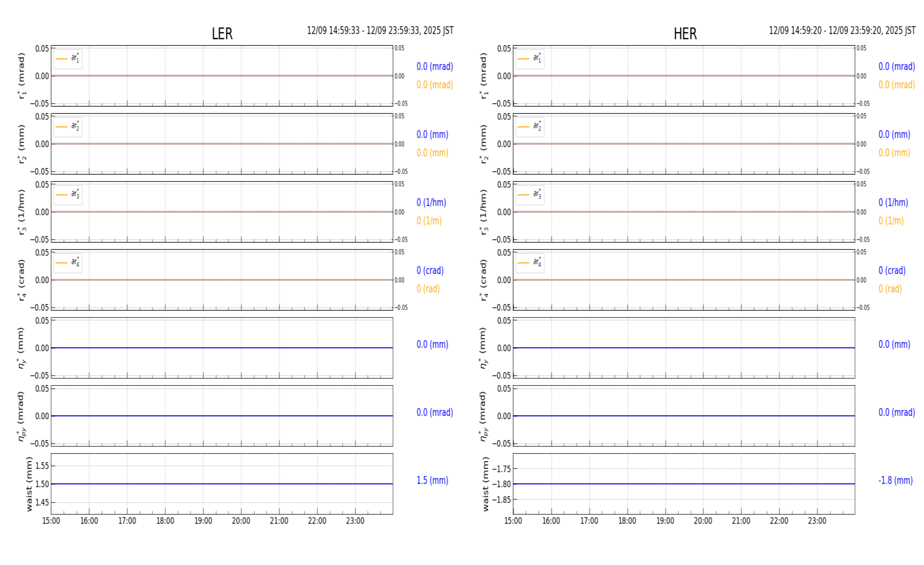
Task: Click the HER waist value -1.8 (mm)
Action: [x=895, y=481]
